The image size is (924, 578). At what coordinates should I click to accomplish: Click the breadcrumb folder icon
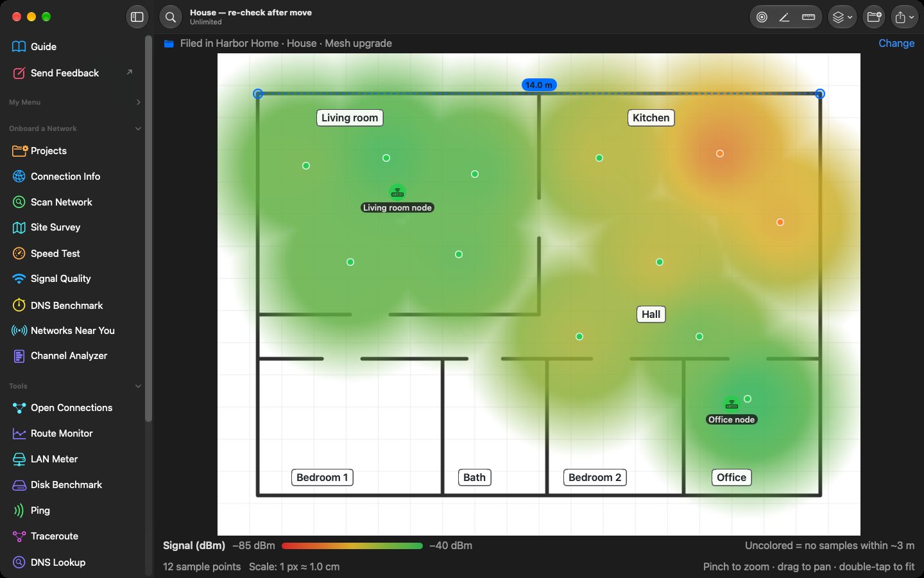(x=169, y=44)
